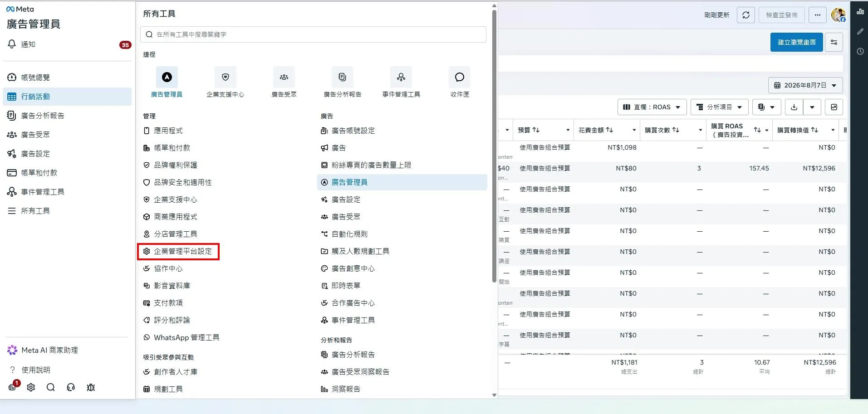Open 帳單和付款 in the left sidebar

click(67, 173)
